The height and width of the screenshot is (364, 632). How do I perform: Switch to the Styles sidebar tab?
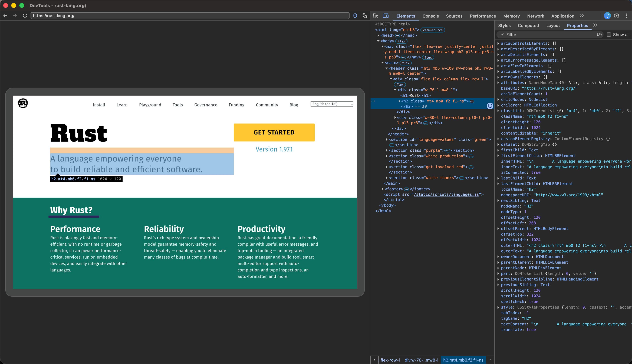pos(504,25)
